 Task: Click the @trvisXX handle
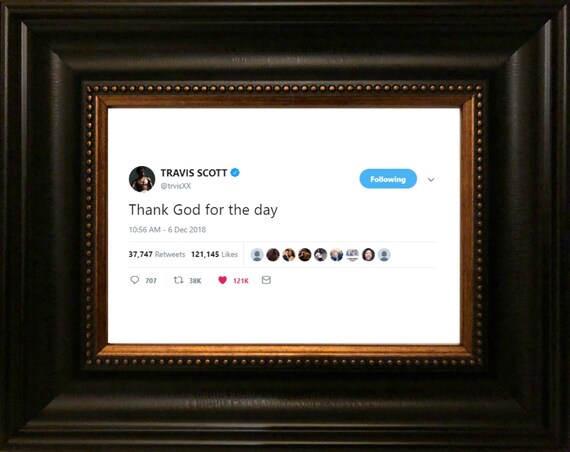coord(176,186)
